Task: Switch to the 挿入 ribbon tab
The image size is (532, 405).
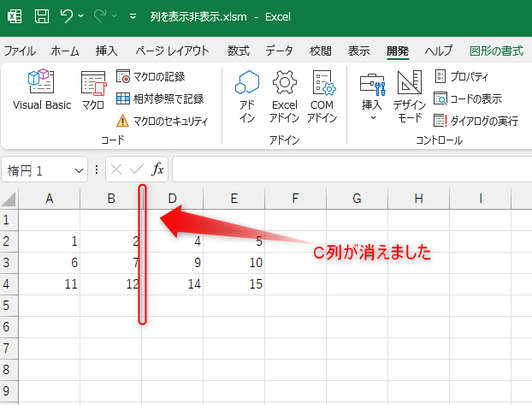Action: pyautogui.click(x=107, y=51)
